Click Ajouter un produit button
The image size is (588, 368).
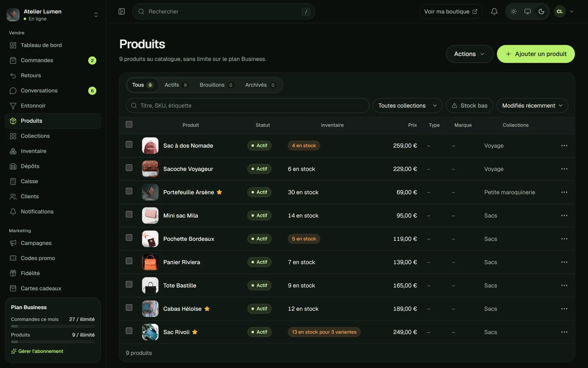pos(536,54)
